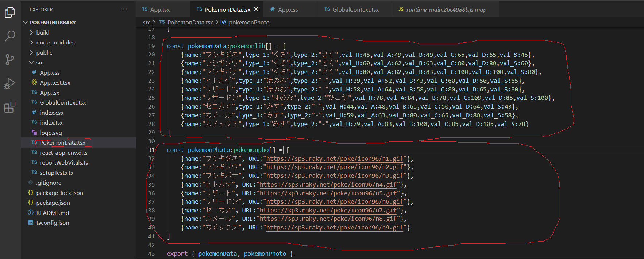644x259 pixels.
Task: Open README.md in the file explorer
Action: pos(78,213)
